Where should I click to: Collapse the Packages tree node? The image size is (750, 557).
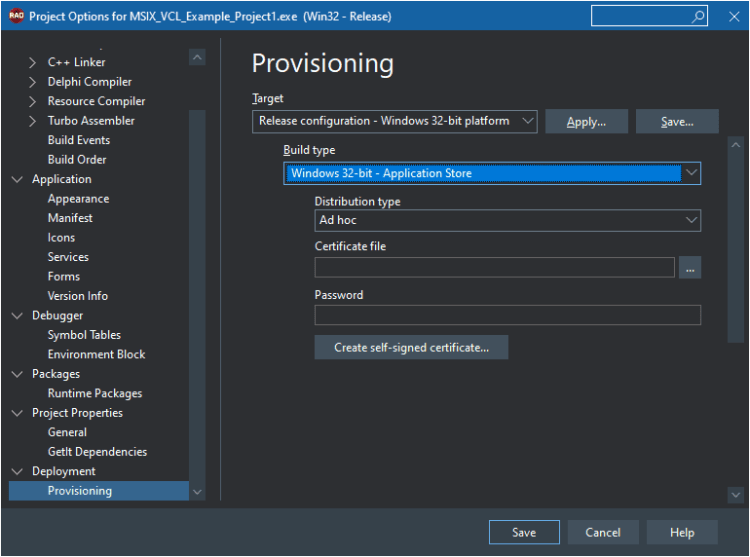[x=17, y=374]
